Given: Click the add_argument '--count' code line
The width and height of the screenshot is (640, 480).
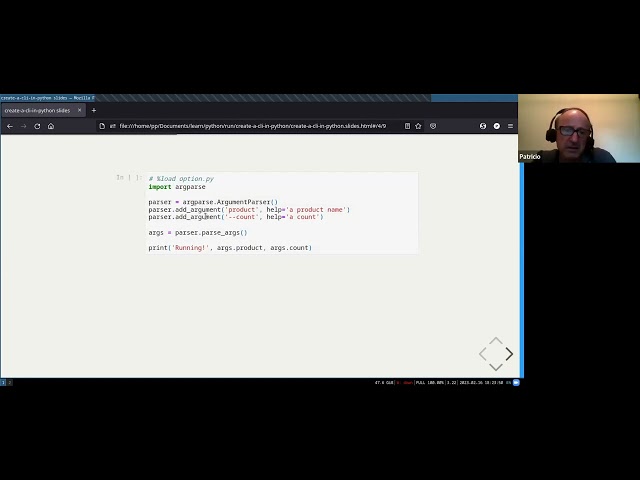Looking at the screenshot, I should point(236,217).
